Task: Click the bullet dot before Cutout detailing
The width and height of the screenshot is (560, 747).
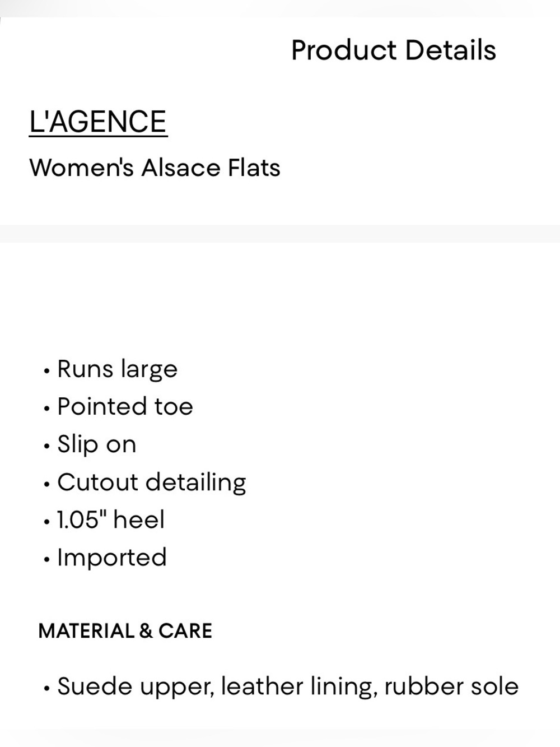Action: tap(46, 484)
